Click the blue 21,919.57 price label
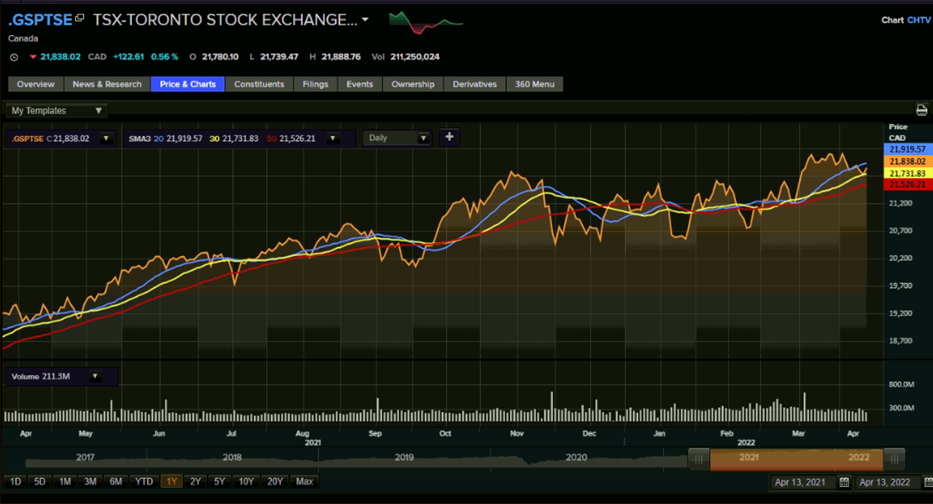Image resolution: width=933 pixels, height=504 pixels. click(x=908, y=149)
